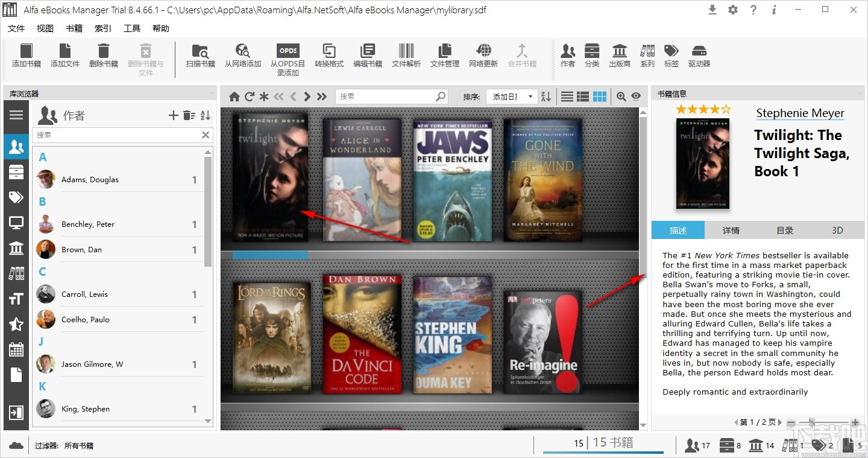
Task: Switch to the 详情 tab
Action: coord(731,230)
